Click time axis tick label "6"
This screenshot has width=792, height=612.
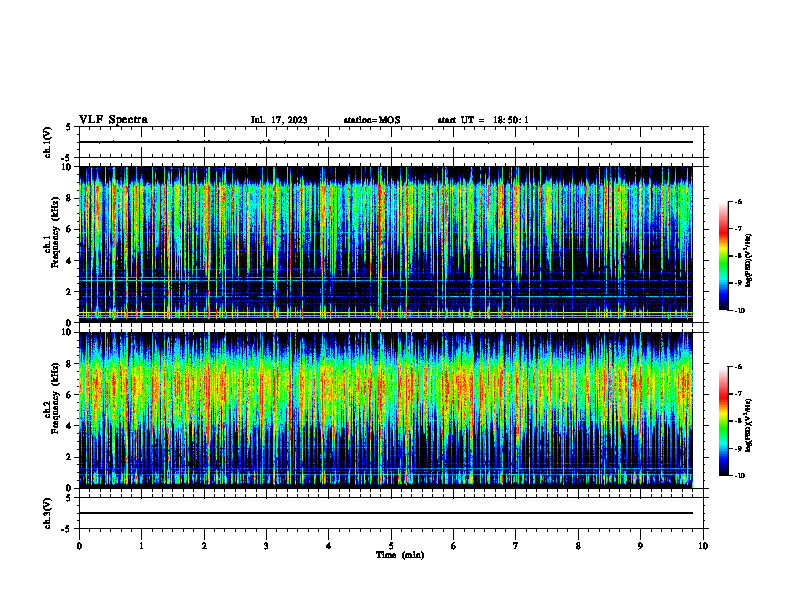click(x=454, y=546)
